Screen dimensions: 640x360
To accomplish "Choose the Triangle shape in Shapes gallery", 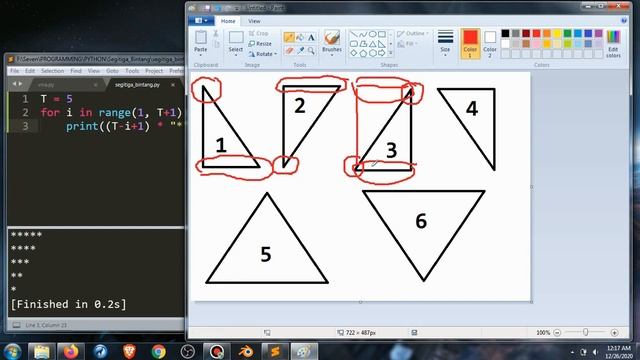I will point(372,44).
